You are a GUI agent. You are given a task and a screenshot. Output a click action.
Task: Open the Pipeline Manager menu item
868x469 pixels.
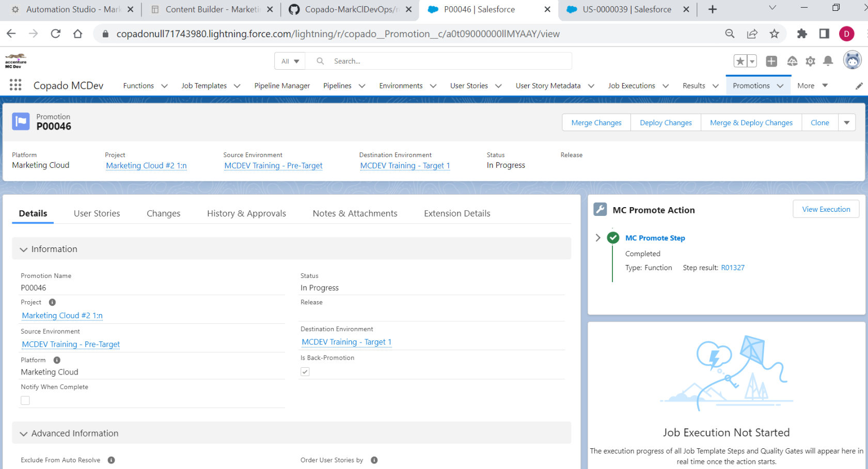(x=282, y=85)
